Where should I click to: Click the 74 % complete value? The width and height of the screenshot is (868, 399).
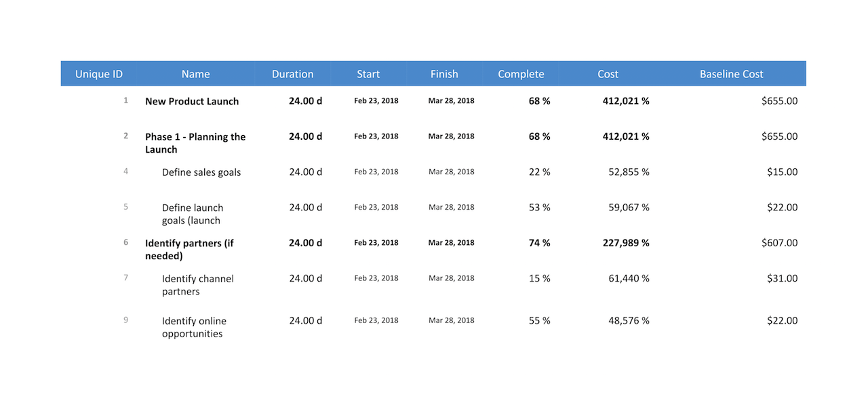539,243
